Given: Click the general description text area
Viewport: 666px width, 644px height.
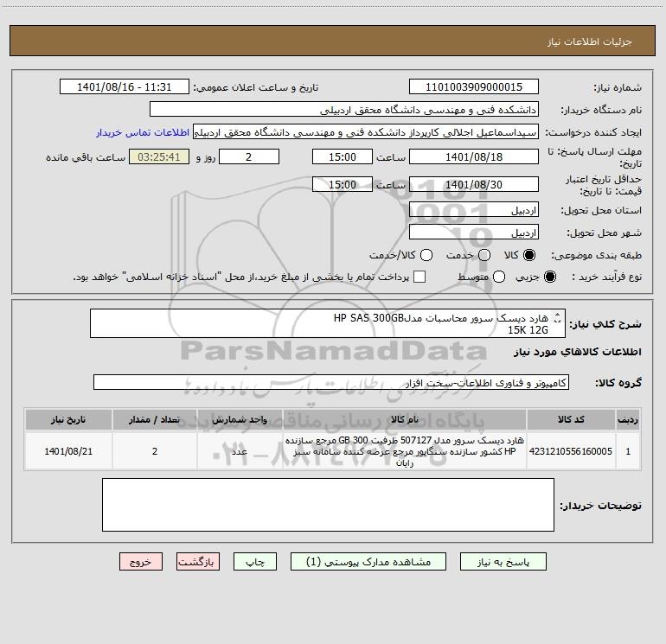Looking at the screenshot, I should tap(328, 323).
